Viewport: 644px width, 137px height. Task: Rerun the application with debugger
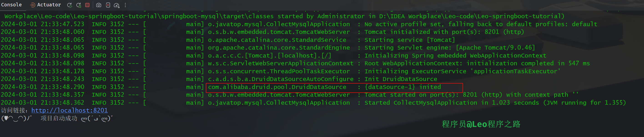tap(79, 5)
